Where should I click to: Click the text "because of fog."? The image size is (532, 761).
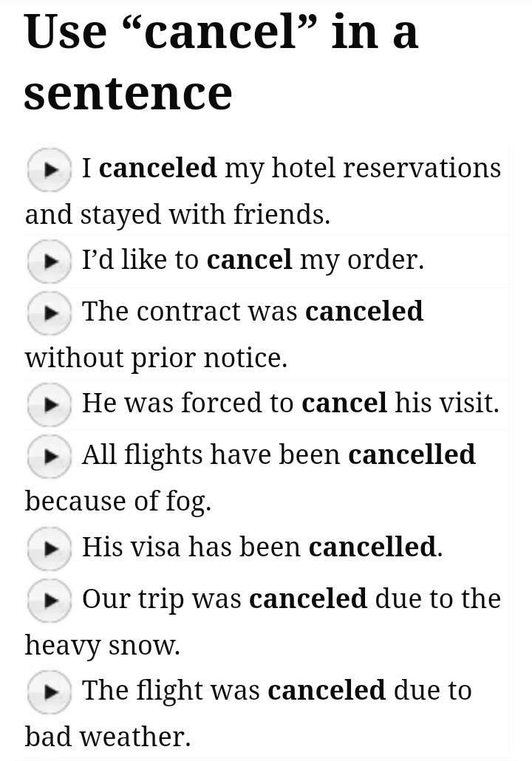pos(118,502)
